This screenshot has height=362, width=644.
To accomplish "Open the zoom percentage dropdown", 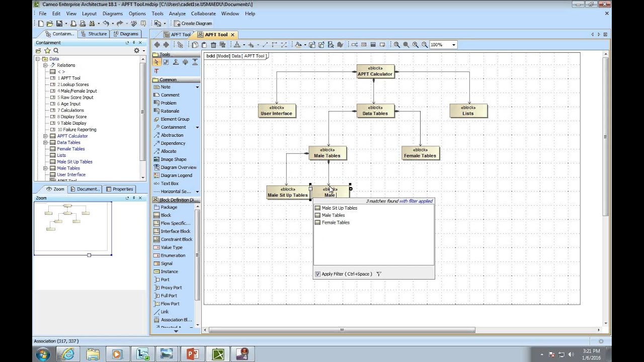I will tap(453, 45).
